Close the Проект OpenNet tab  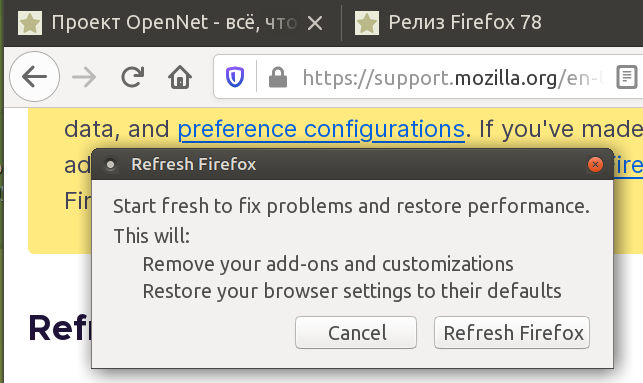pos(315,23)
